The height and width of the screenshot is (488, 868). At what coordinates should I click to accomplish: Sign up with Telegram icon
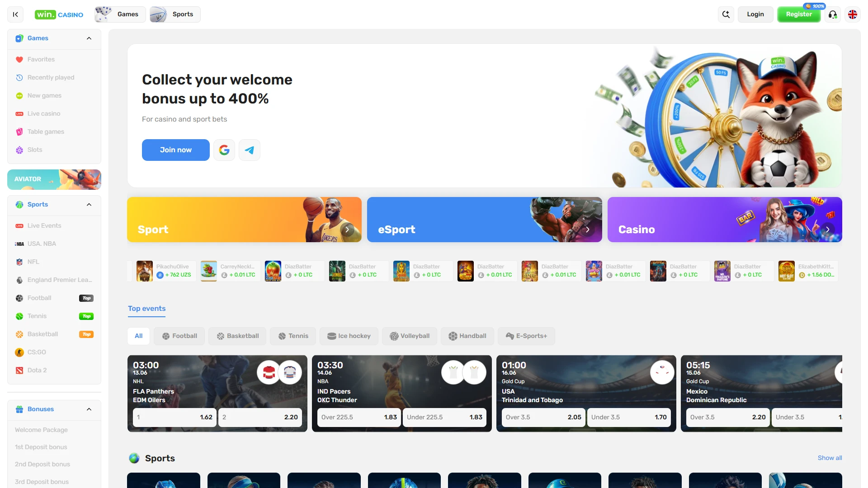click(250, 150)
